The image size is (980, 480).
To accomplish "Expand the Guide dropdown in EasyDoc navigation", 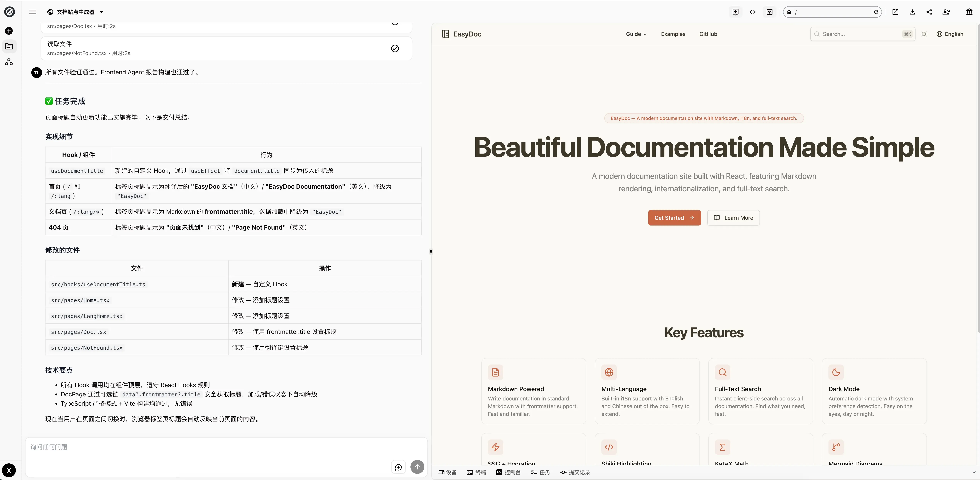I will tap(636, 34).
